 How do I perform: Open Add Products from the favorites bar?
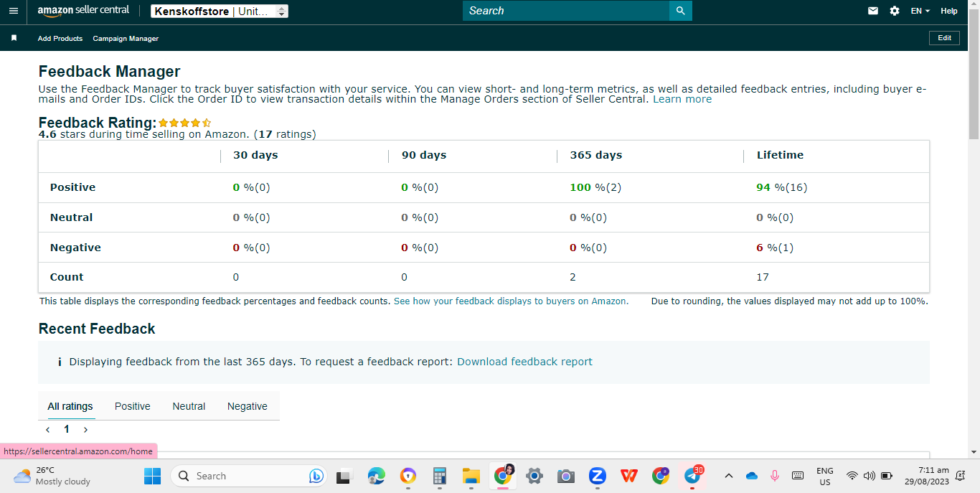(x=60, y=39)
